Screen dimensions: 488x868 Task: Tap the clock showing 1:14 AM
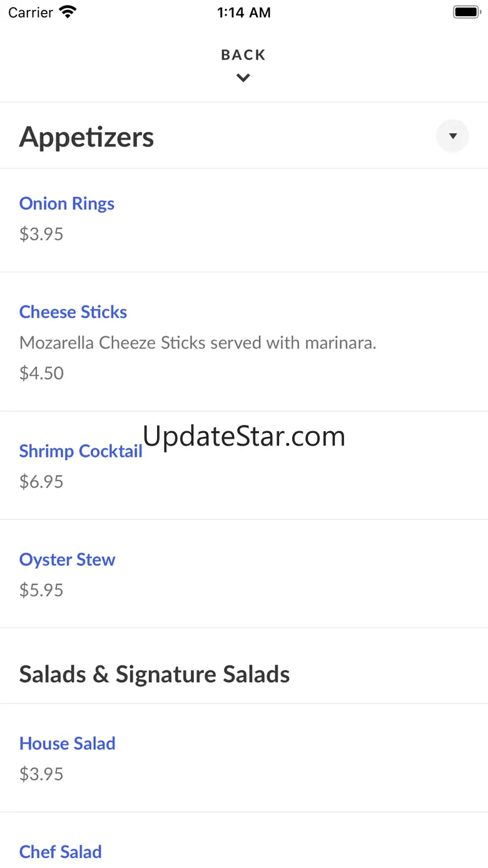pos(244,13)
